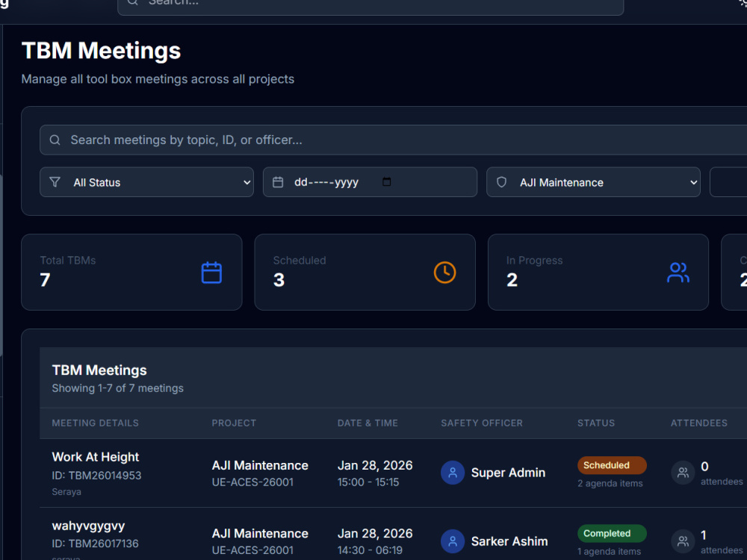747x560 pixels.
Task: Click the Date & Time column header
Action: (368, 423)
